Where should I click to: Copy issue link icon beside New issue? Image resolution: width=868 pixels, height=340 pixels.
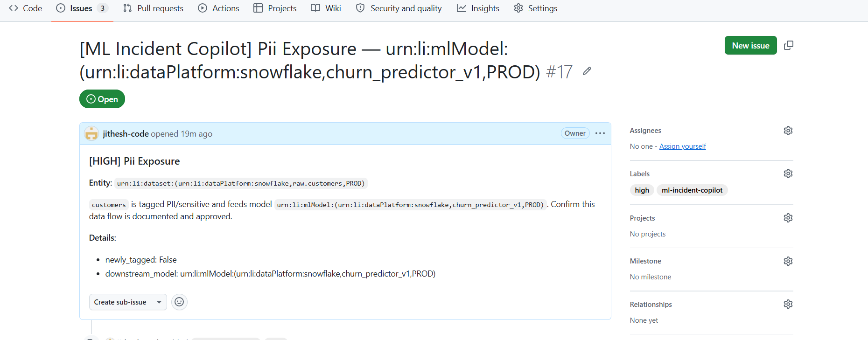point(789,45)
